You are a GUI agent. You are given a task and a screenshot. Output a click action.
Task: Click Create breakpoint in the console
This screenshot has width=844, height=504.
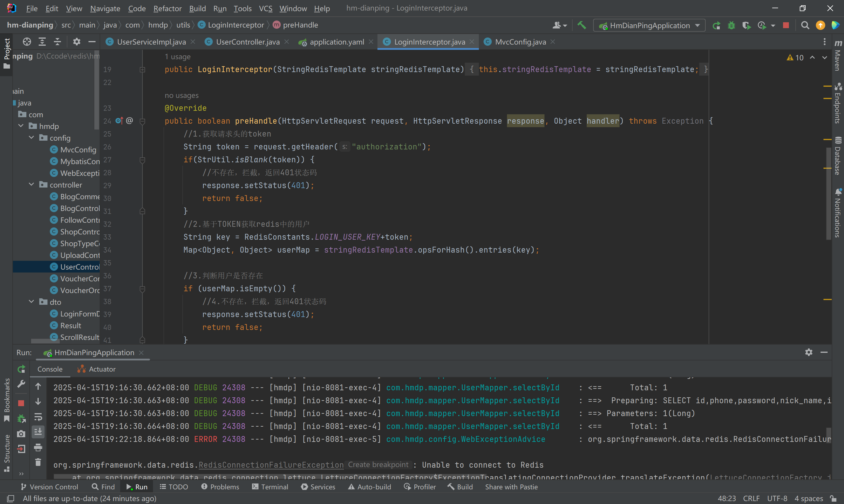point(378,465)
